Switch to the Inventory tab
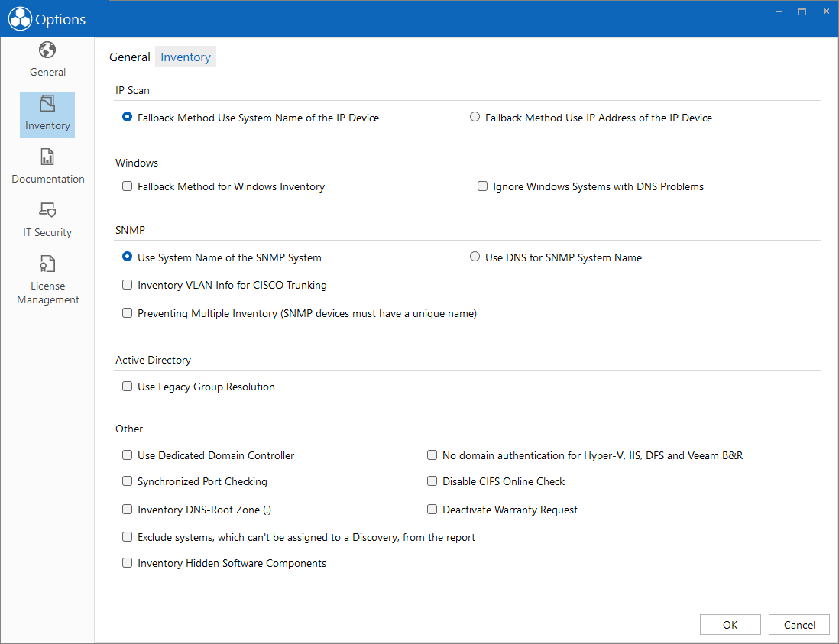Image resolution: width=839 pixels, height=644 pixels. tap(186, 57)
